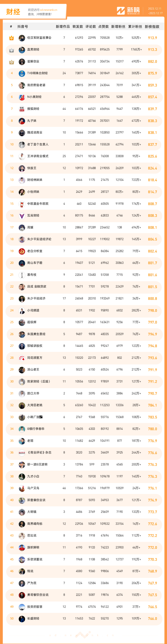Click 新增粉丝 column header
167x644 pixels.
point(118,27)
